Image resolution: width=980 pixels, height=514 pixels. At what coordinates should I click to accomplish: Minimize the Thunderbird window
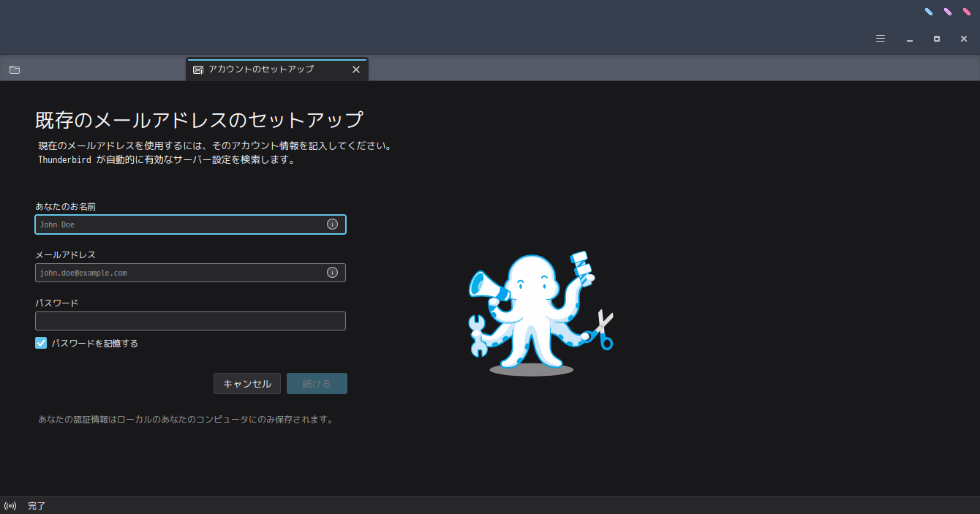[x=910, y=39]
